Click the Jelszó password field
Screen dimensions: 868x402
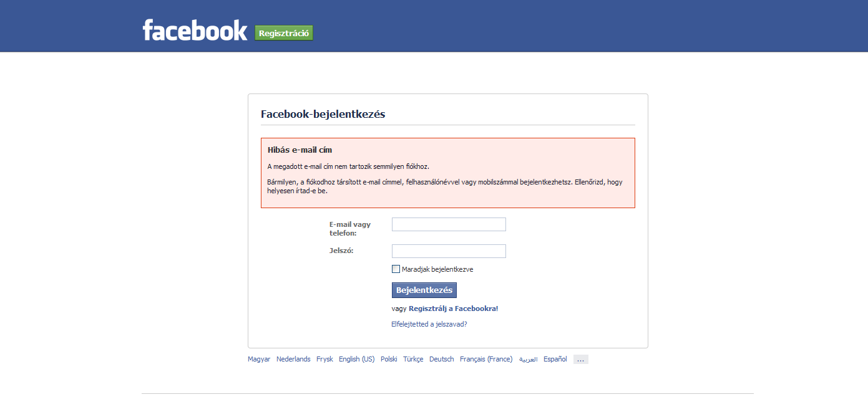tap(449, 251)
